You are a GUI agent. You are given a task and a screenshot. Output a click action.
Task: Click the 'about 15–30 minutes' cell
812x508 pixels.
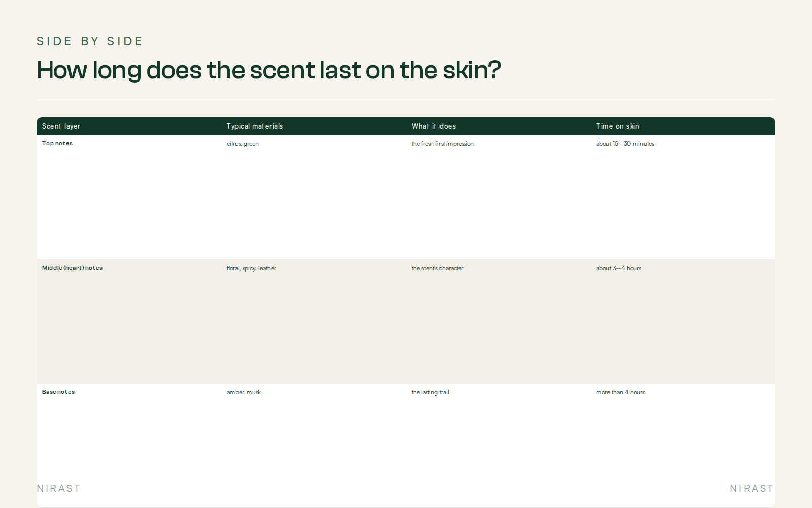625,144
